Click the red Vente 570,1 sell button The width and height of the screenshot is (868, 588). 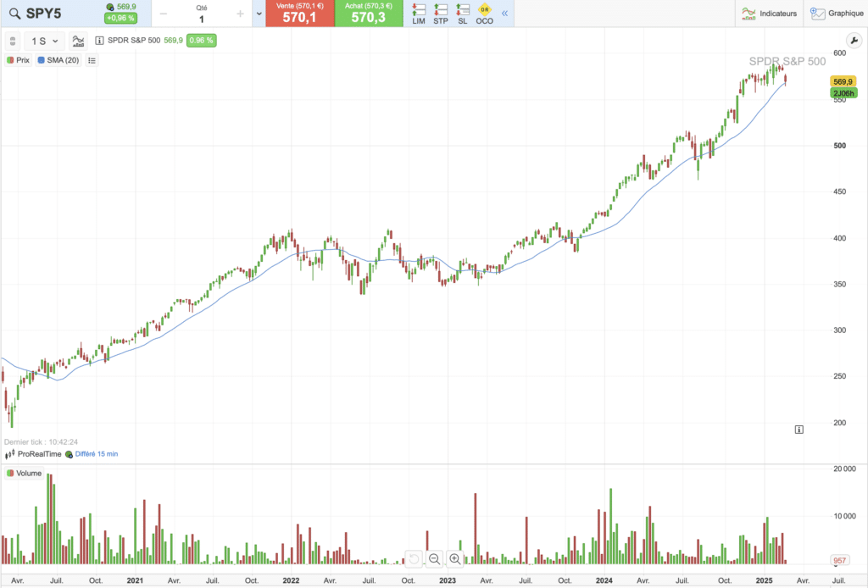(299, 14)
